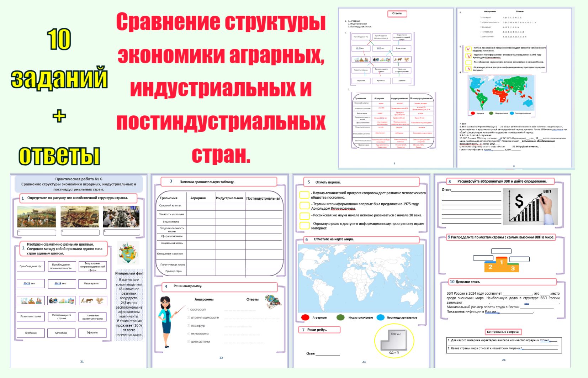Click the globe illustration next to task 2
This screenshot has height=378, width=588.
pos(128,252)
